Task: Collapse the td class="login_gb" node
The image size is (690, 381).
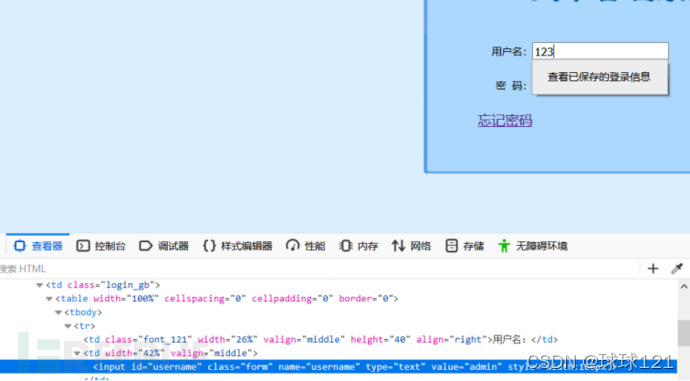Action: tap(40, 285)
